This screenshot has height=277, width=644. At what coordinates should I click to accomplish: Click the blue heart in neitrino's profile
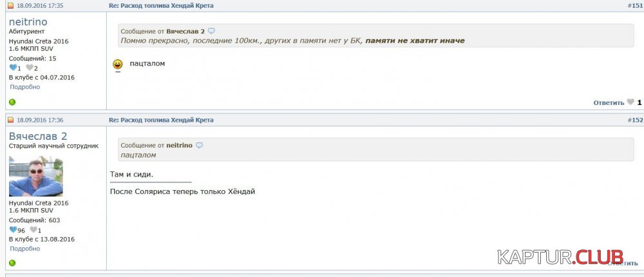point(13,68)
